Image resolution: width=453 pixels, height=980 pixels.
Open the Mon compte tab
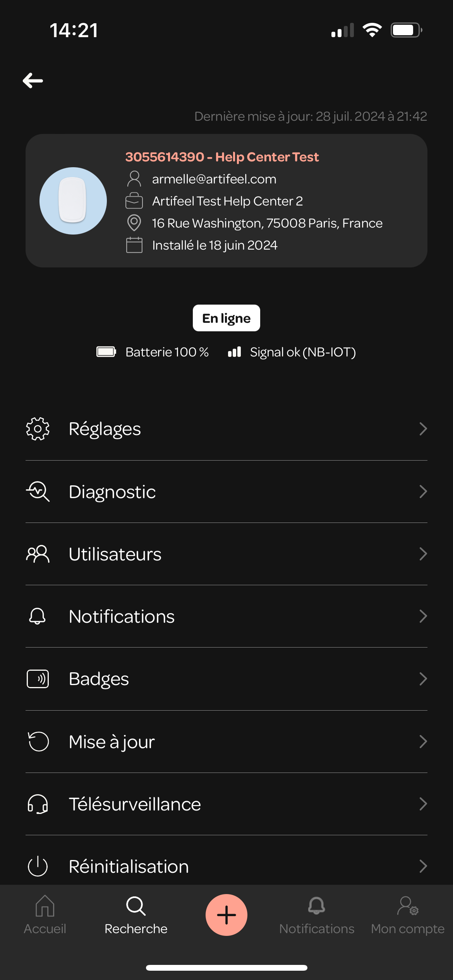408,915
